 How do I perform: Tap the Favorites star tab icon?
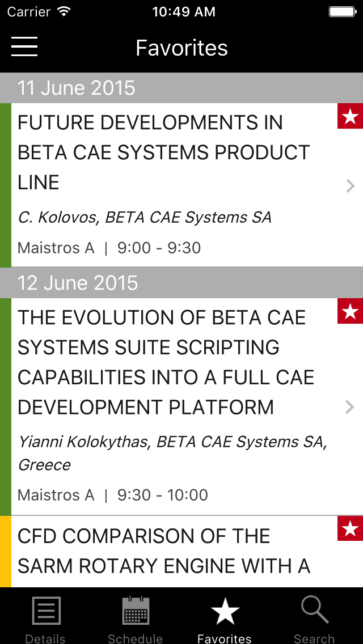(x=225, y=612)
